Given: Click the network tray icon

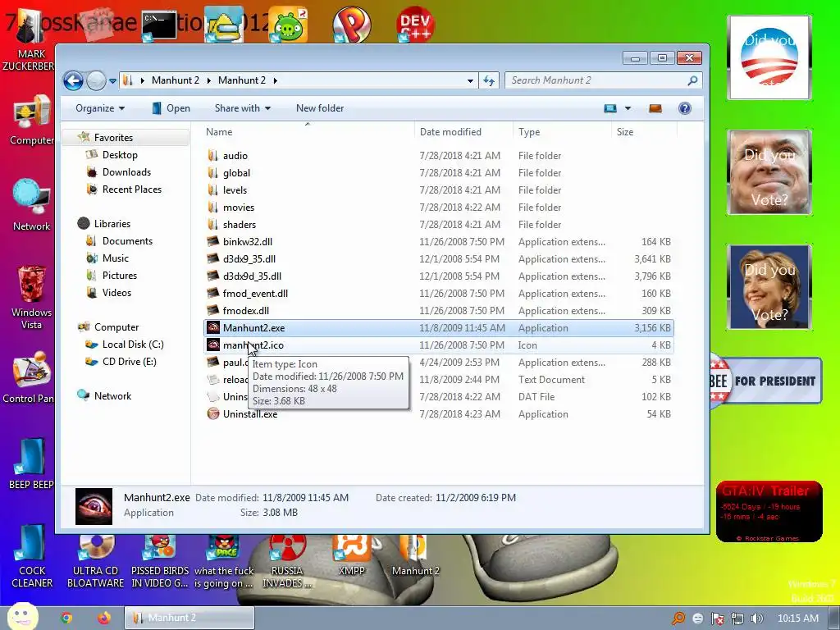Looking at the screenshot, I should [x=737, y=619].
